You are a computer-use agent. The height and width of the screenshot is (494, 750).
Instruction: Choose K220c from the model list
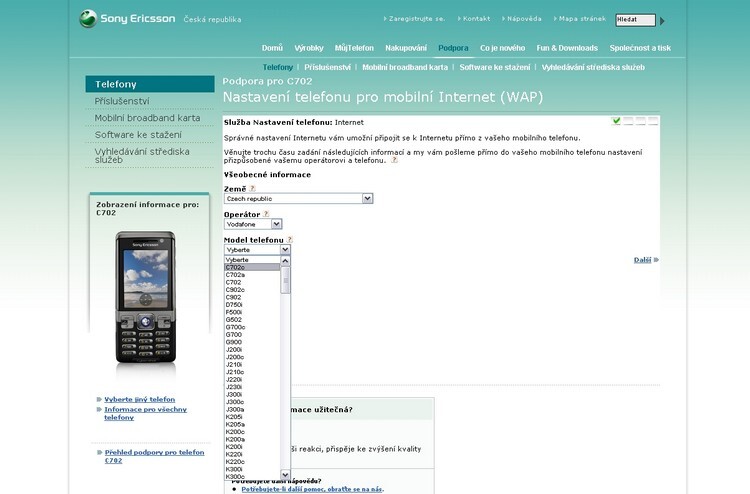click(x=252, y=461)
